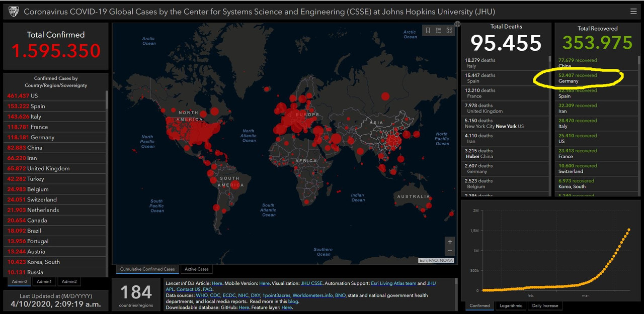Click New York City deaths entry
Screen dimensions: 644x314
coord(505,124)
